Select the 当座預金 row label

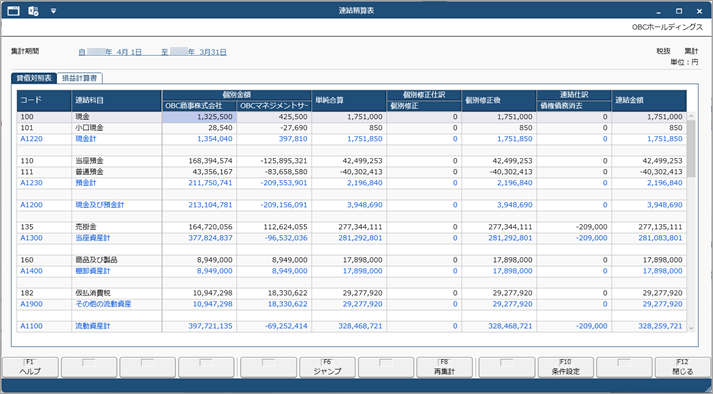tap(89, 161)
